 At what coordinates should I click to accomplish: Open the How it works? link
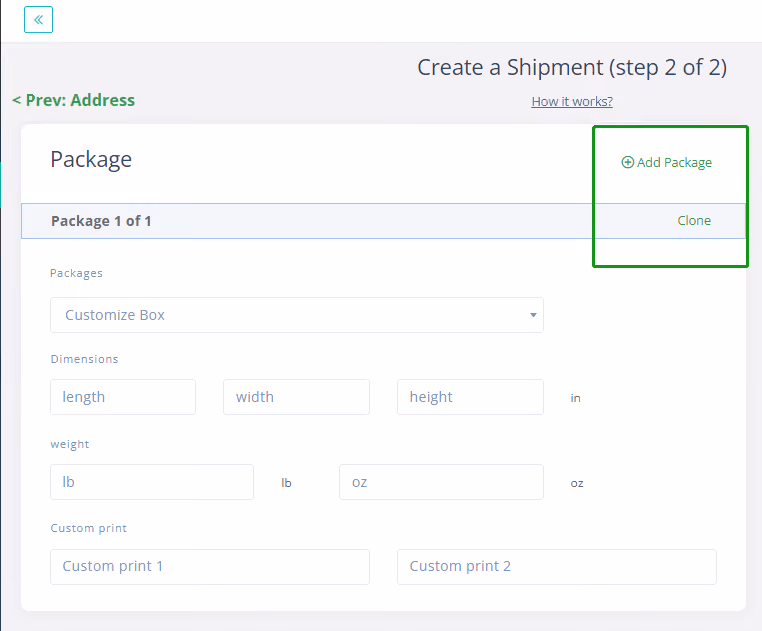572,101
